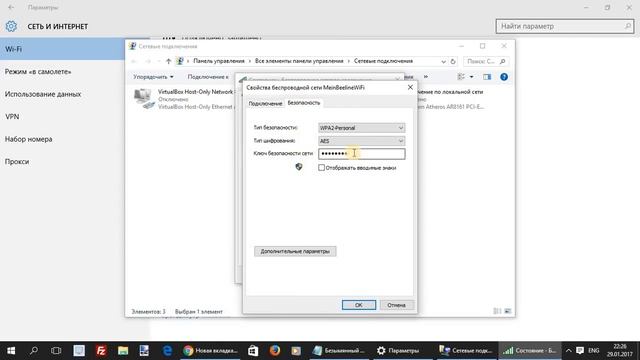Click the Settings gear icon in header
640x360 pixels.
(x=11, y=27)
